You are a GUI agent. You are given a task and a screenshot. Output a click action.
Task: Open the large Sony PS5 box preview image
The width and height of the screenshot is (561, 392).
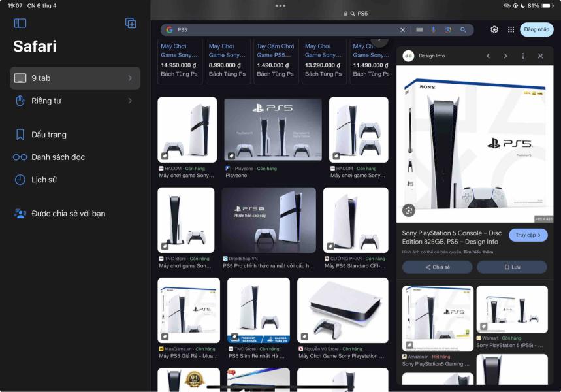coord(475,144)
